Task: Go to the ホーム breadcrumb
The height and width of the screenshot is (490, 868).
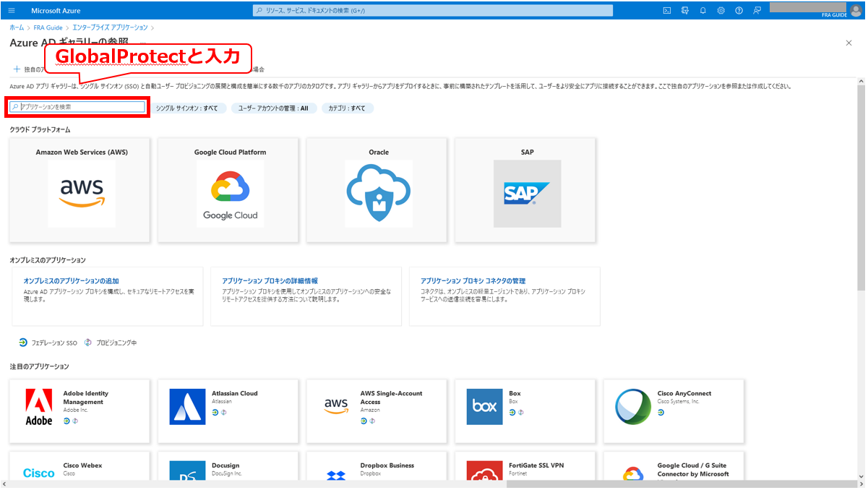Action: (x=16, y=27)
